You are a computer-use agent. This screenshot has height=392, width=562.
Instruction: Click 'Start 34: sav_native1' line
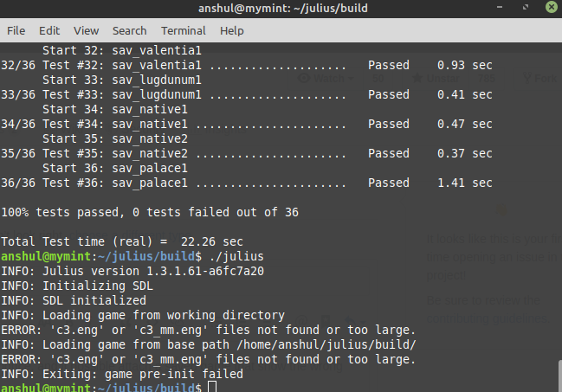tap(115, 109)
